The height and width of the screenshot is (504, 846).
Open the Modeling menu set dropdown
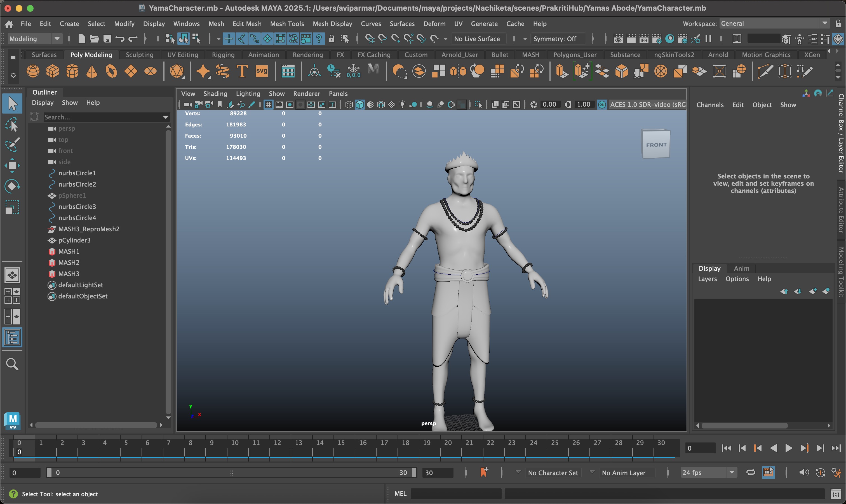pos(34,39)
